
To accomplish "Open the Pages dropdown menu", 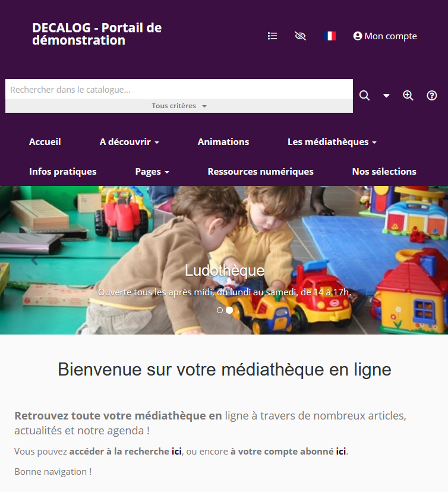I will click(152, 172).
